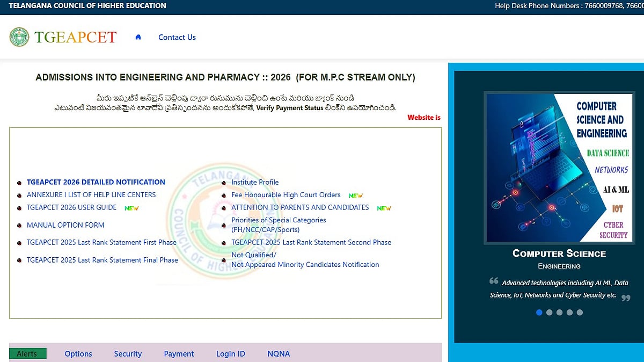Select the third carousel dot indicator
The image size is (644, 362).
[x=559, y=312]
